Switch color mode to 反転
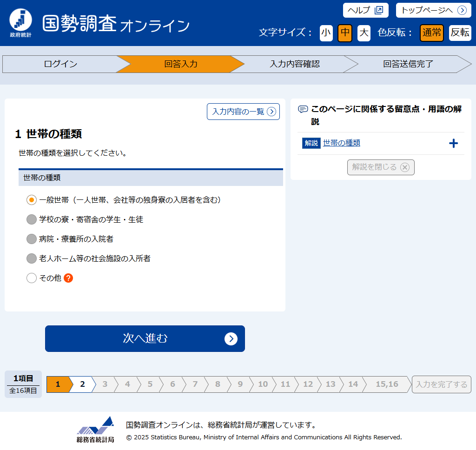This screenshot has width=476, height=450. (x=460, y=33)
